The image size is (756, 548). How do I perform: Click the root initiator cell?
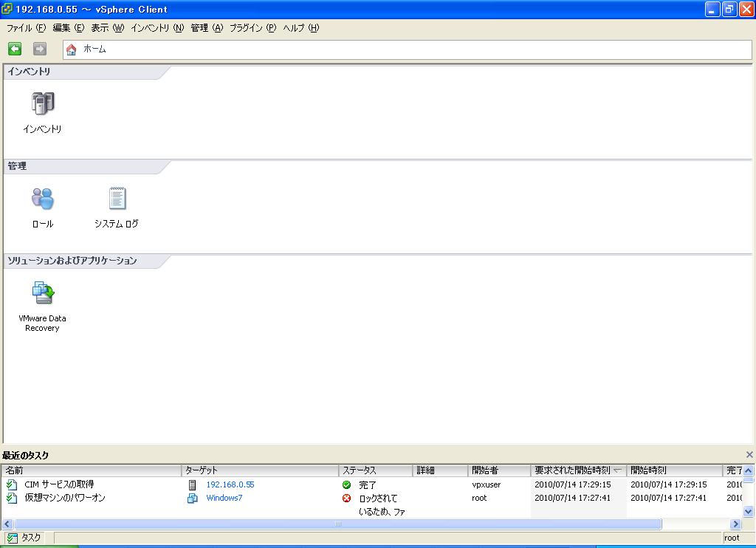tap(479, 498)
